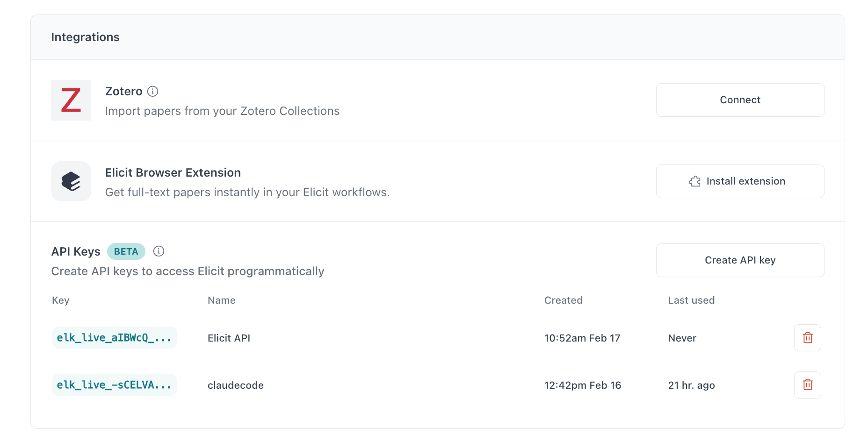Screen dimensions: 868x442
Task: Click the Created column header
Action: tap(563, 300)
